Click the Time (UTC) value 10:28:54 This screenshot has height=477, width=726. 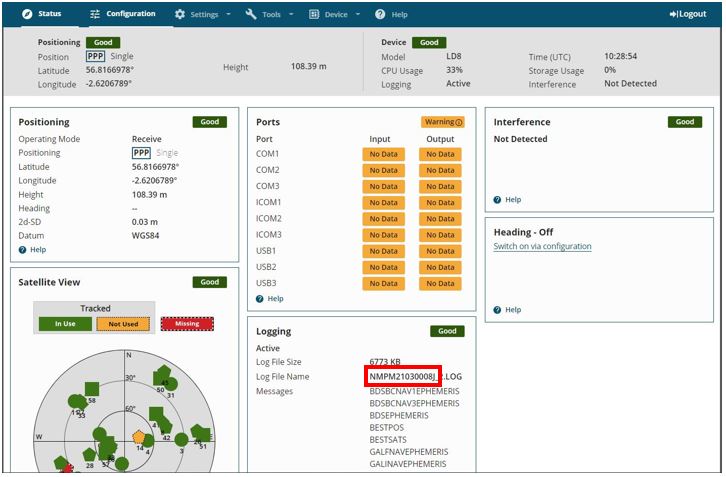[x=620, y=56]
